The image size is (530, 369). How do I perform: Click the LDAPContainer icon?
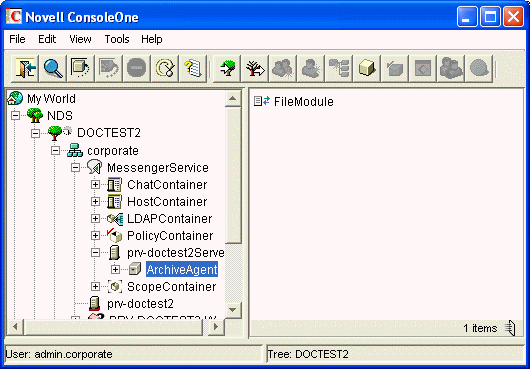coord(115,219)
